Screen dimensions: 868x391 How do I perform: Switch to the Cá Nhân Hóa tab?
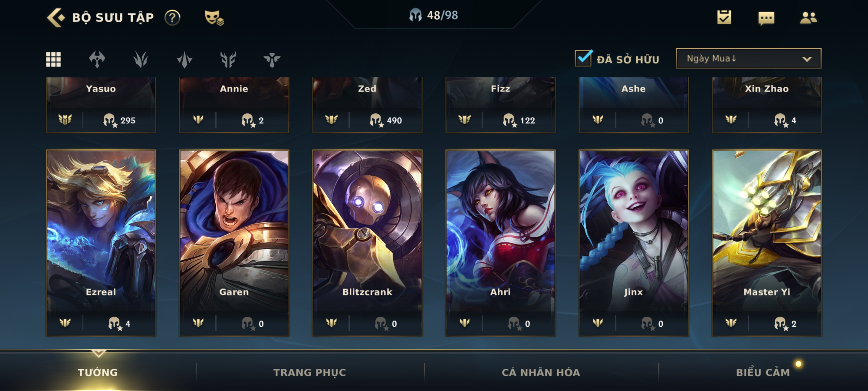541,373
